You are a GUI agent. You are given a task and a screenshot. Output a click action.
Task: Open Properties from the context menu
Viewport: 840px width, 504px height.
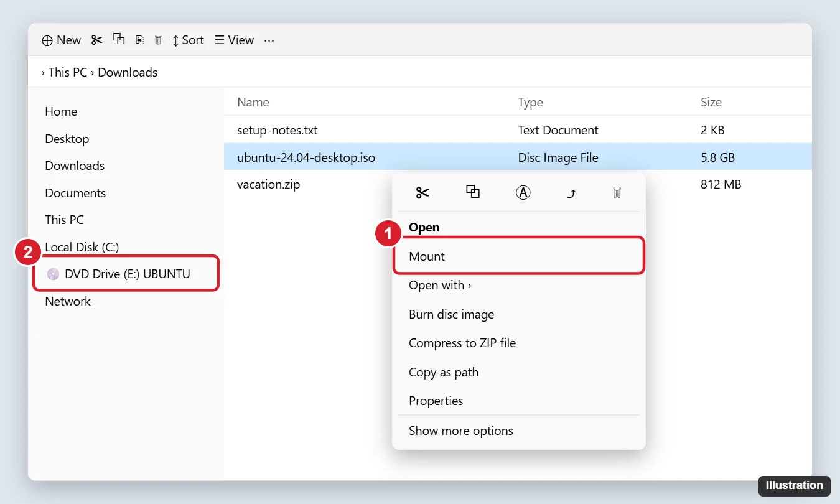518,401
